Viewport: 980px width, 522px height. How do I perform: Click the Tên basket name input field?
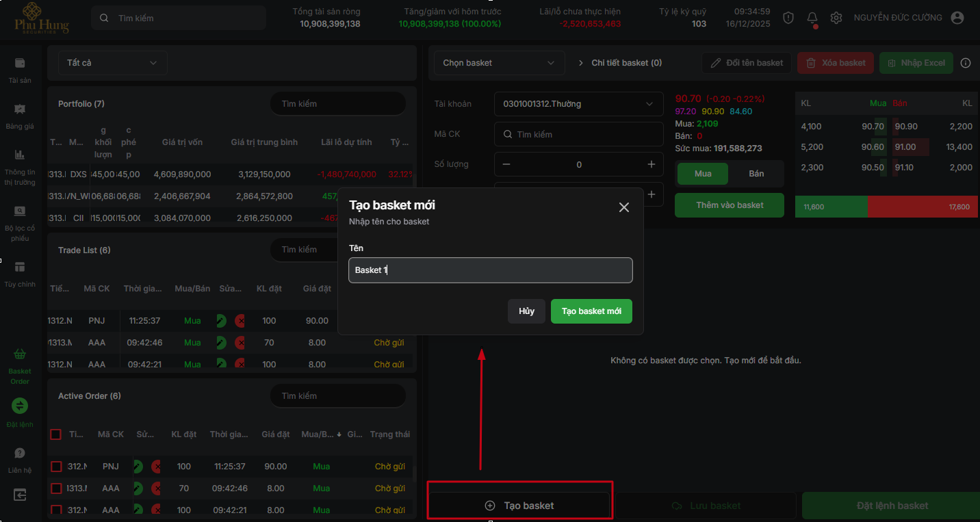click(x=490, y=270)
